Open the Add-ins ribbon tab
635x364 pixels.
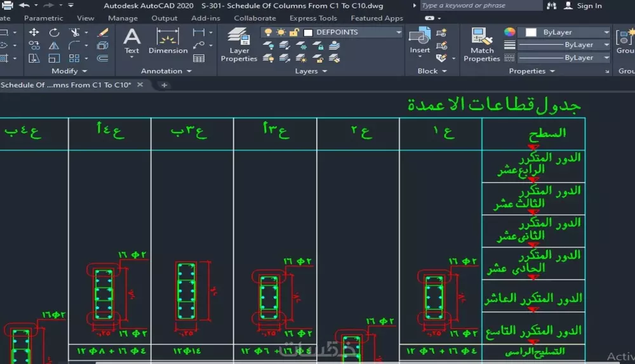pos(206,18)
